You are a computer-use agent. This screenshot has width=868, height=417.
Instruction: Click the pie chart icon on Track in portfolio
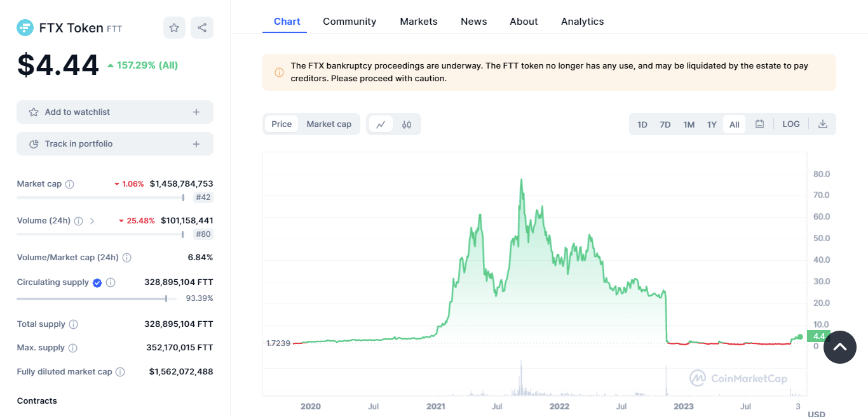pyautogui.click(x=34, y=144)
